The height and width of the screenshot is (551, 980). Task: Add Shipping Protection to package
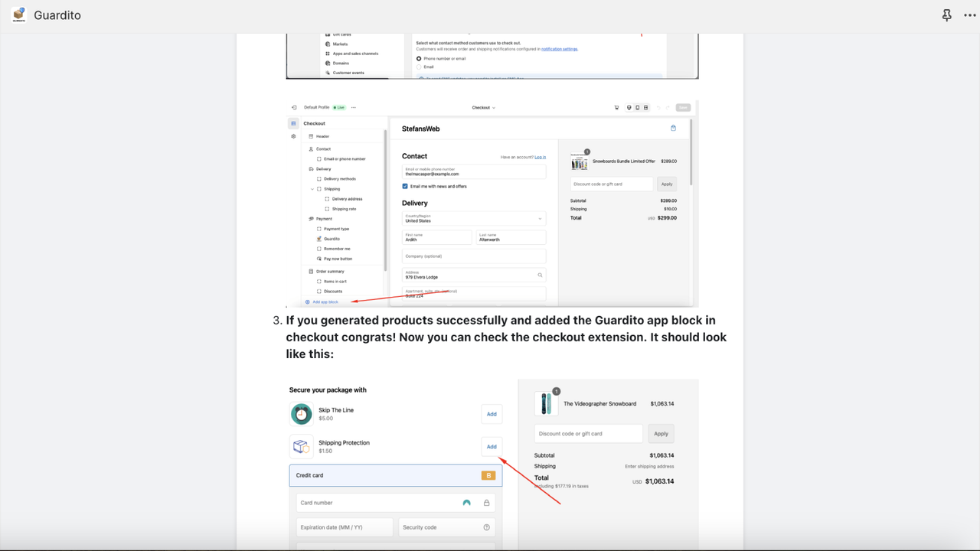click(492, 446)
